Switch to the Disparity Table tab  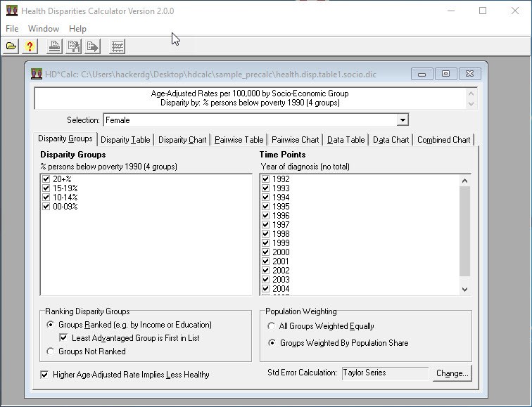(125, 140)
